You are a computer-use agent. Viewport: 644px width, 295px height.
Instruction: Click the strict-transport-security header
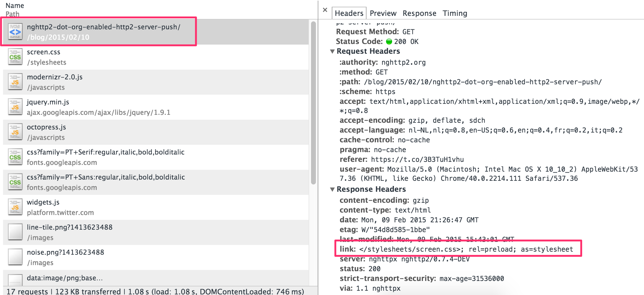(422, 279)
